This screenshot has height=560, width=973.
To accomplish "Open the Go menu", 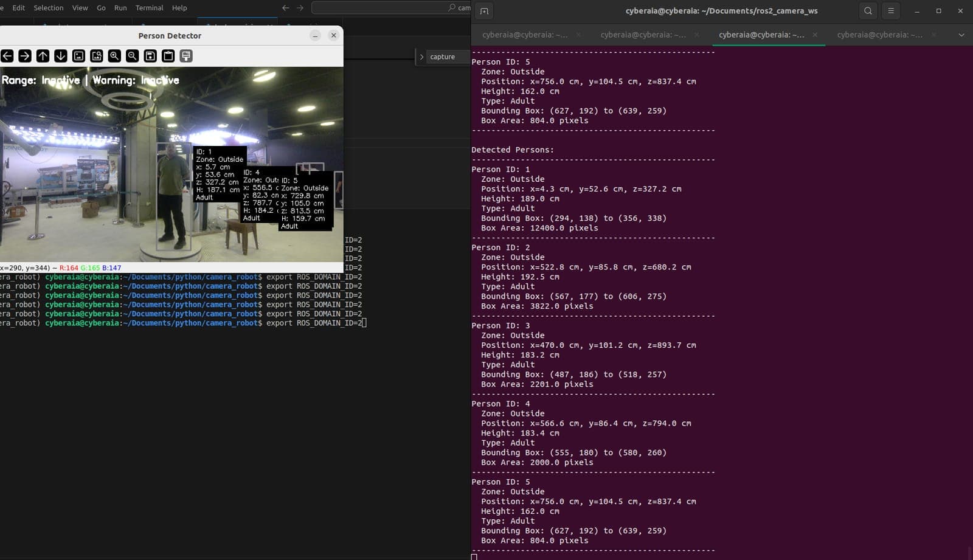I will coord(101,8).
